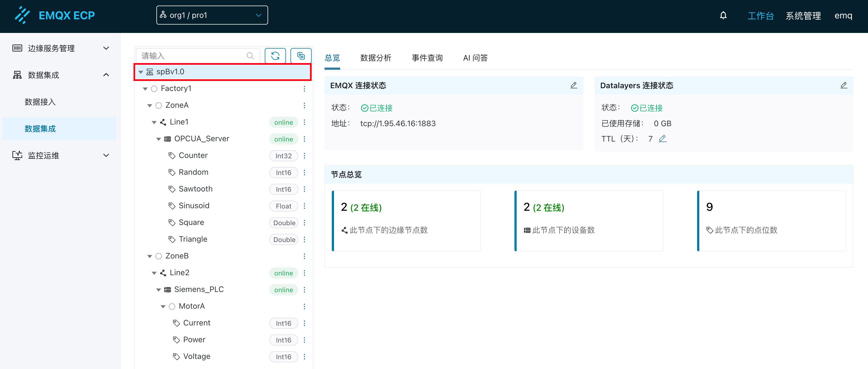Open more options menu for Factory1
The image size is (868, 369).
(304, 88)
